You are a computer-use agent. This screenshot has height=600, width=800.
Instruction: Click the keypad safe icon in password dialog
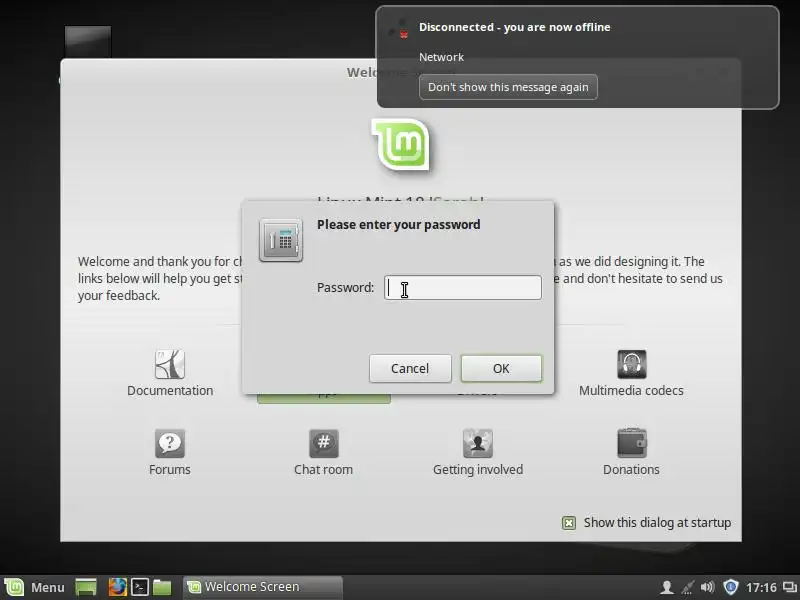281,240
